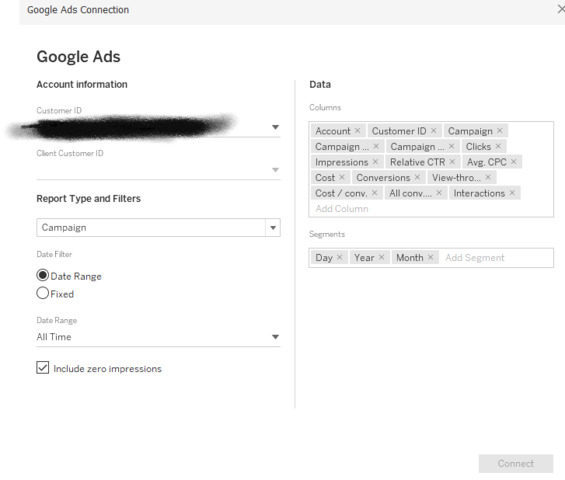Screen dimensions: 565x480
Task: Click the Relative CTR chip label
Action: coord(418,162)
